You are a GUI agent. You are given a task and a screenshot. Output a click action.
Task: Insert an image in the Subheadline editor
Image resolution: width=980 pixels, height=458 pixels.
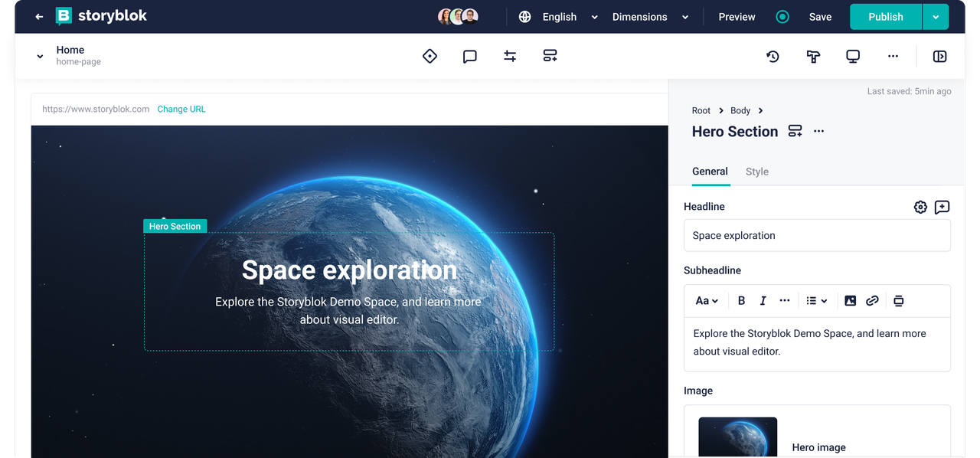(x=850, y=300)
